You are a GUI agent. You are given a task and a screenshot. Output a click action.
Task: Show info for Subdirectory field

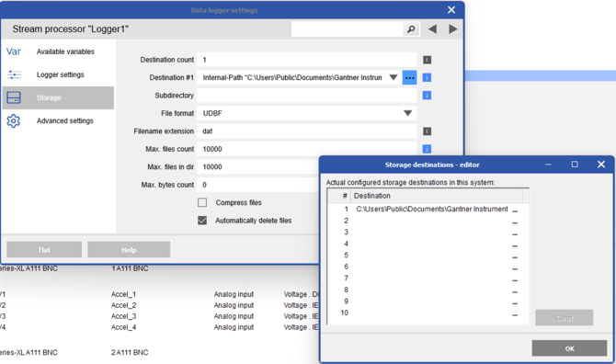click(x=427, y=96)
